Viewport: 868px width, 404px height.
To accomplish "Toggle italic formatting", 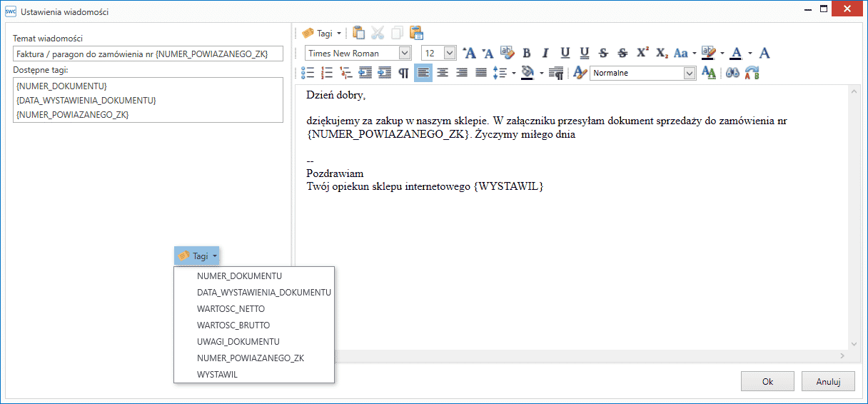I will click(x=546, y=53).
